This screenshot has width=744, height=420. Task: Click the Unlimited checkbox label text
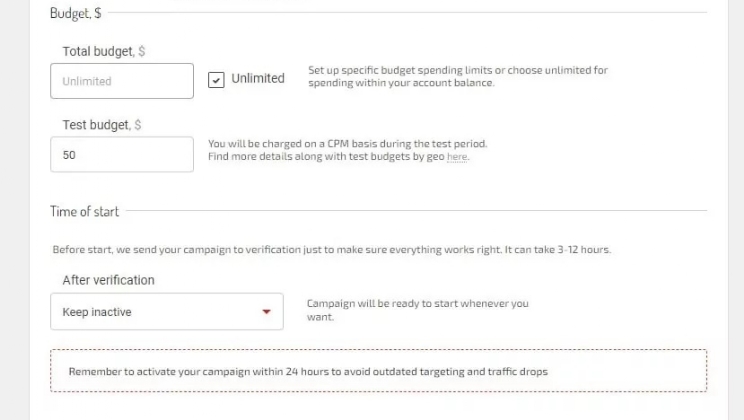pos(258,79)
